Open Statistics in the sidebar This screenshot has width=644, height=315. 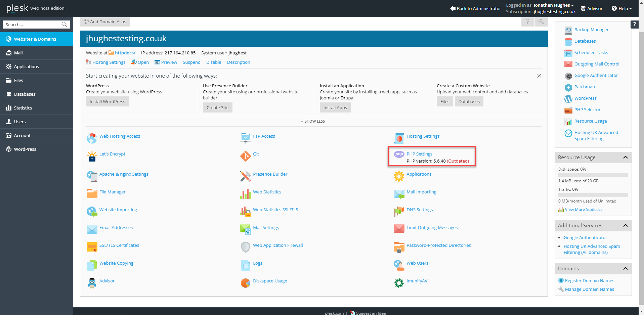point(37,108)
